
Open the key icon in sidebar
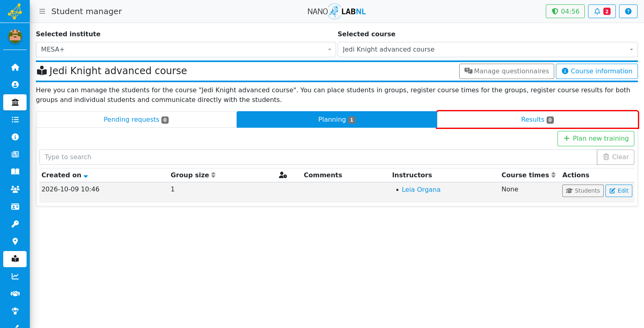pos(15,224)
